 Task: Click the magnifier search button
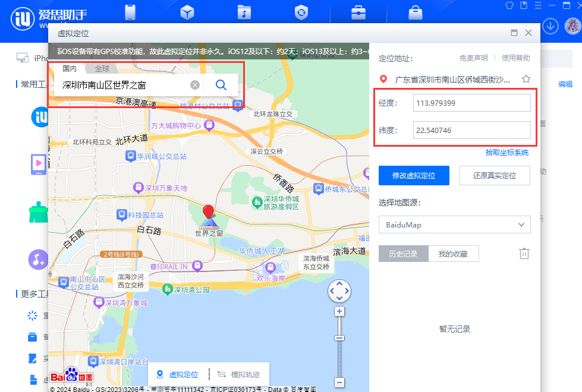tap(221, 85)
